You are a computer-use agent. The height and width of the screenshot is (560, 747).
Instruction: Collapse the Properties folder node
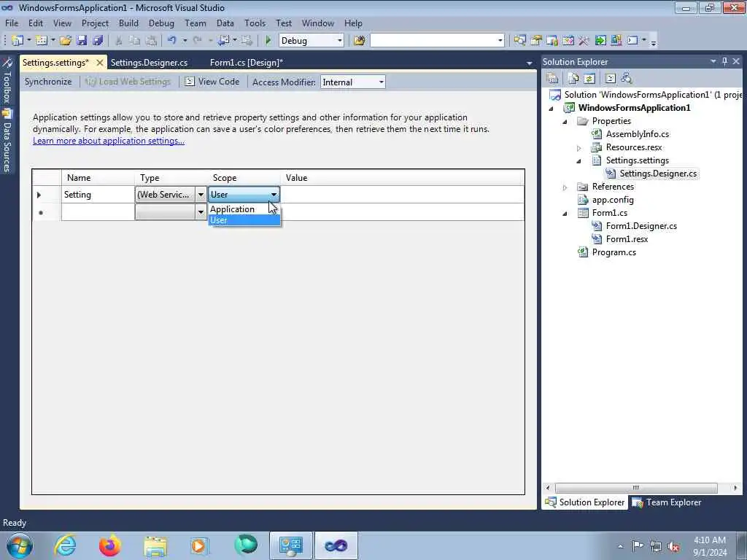pyautogui.click(x=565, y=122)
